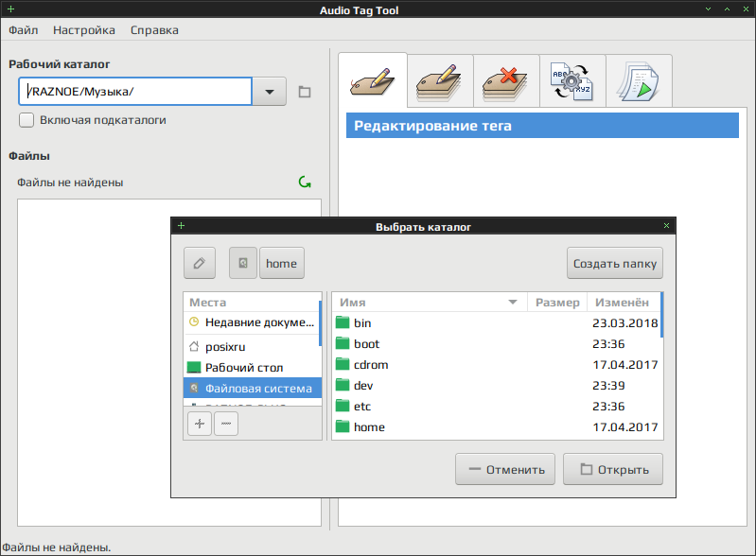Sort by Изменён column header

624,302
